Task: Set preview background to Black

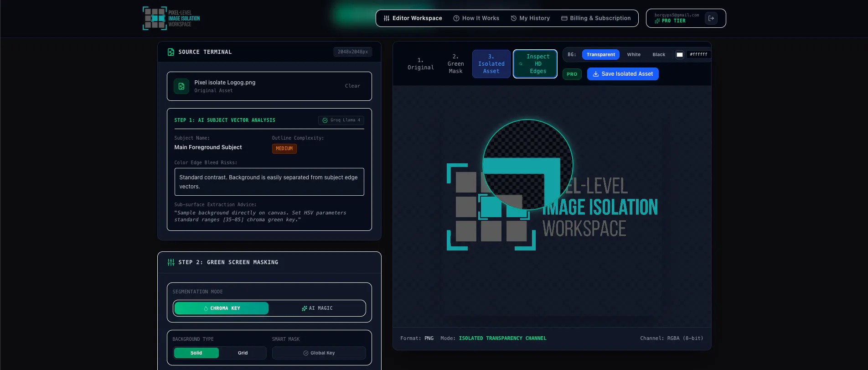Action: coord(659,55)
